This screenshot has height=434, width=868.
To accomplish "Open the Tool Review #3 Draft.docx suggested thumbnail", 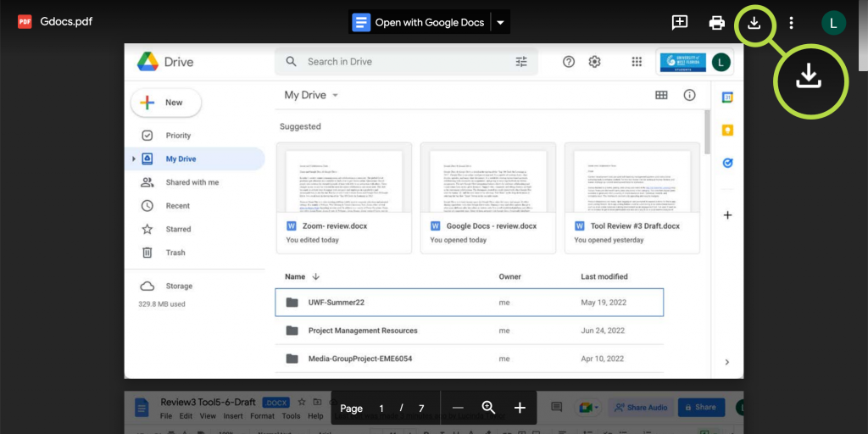I will coord(632,198).
